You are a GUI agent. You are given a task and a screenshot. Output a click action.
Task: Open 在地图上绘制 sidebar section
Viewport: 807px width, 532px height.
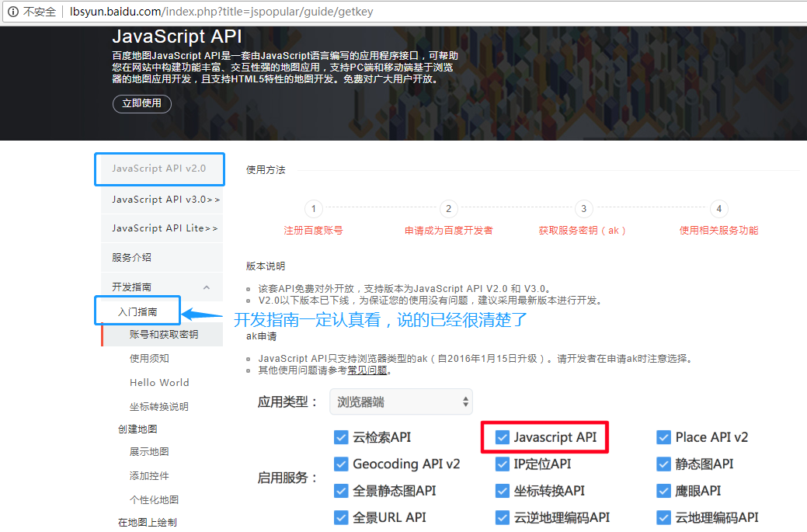[148, 522]
